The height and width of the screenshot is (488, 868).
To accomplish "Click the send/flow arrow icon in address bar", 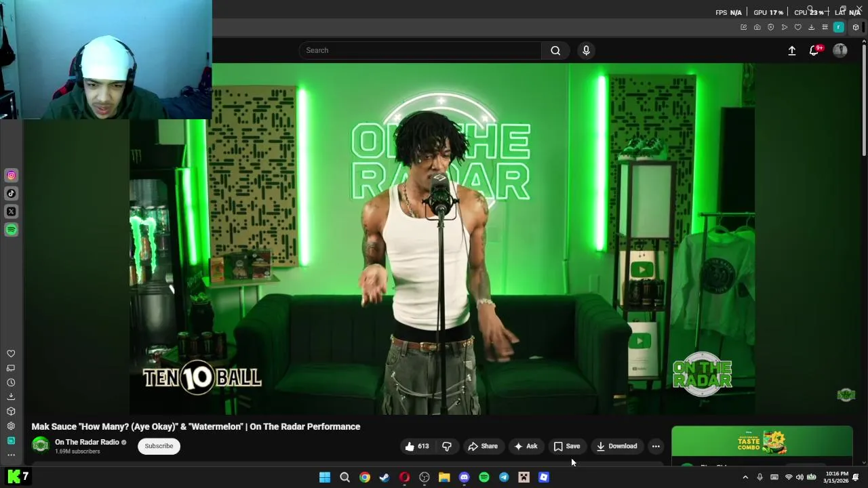I will pyautogui.click(x=784, y=27).
